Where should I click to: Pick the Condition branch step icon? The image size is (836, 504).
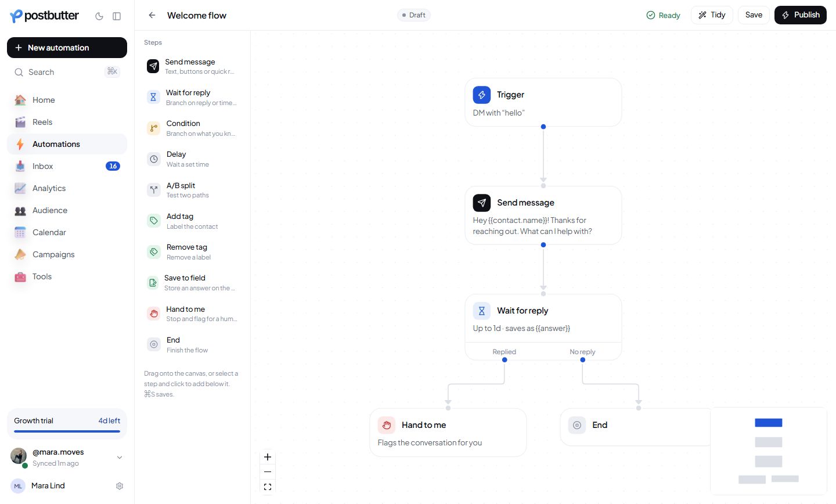tap(153, 128)
